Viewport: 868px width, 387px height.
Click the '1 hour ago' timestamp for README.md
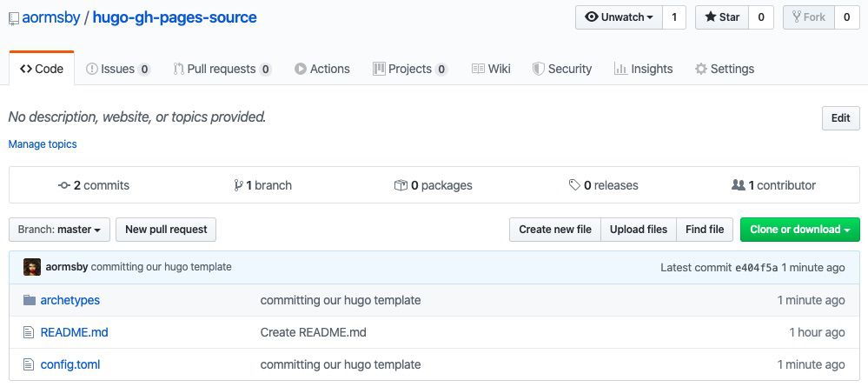[817, 332]
